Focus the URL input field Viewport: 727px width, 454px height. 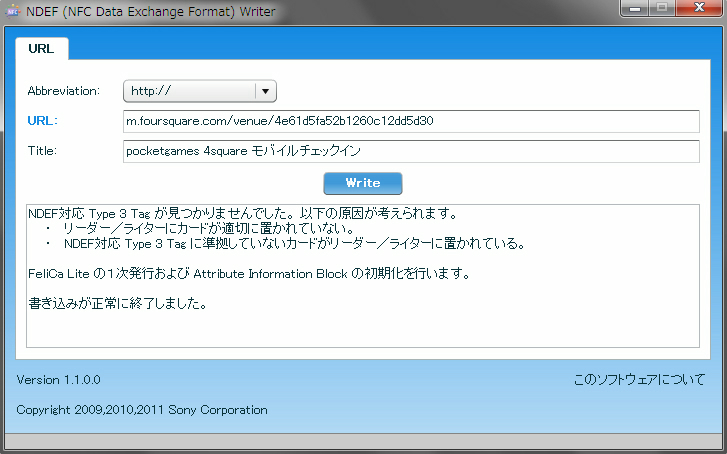[x=411, y=121]
